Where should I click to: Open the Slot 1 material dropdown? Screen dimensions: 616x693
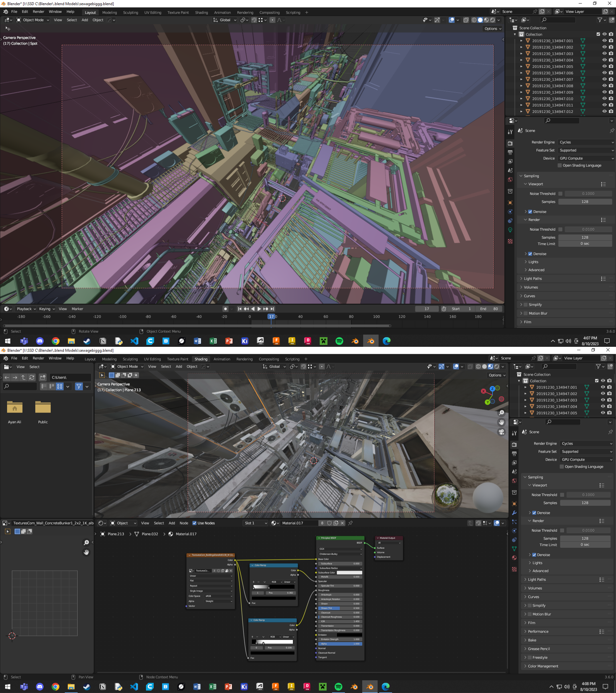click(x=256, y=523)
